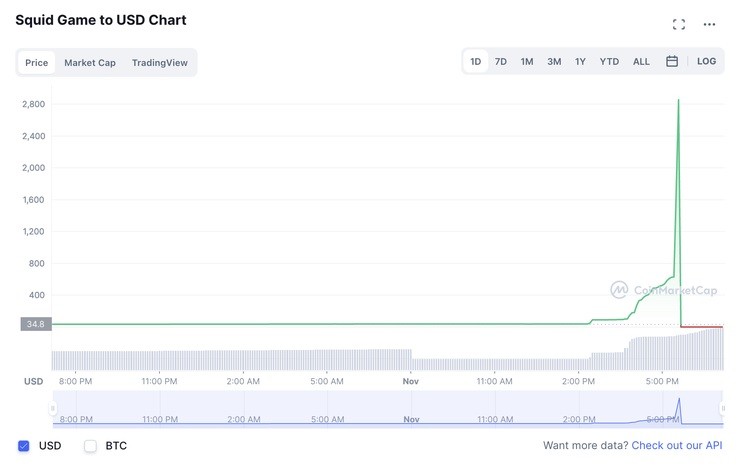Switch to the TradingView tab
750x475 pixels.
coord(160,63)
